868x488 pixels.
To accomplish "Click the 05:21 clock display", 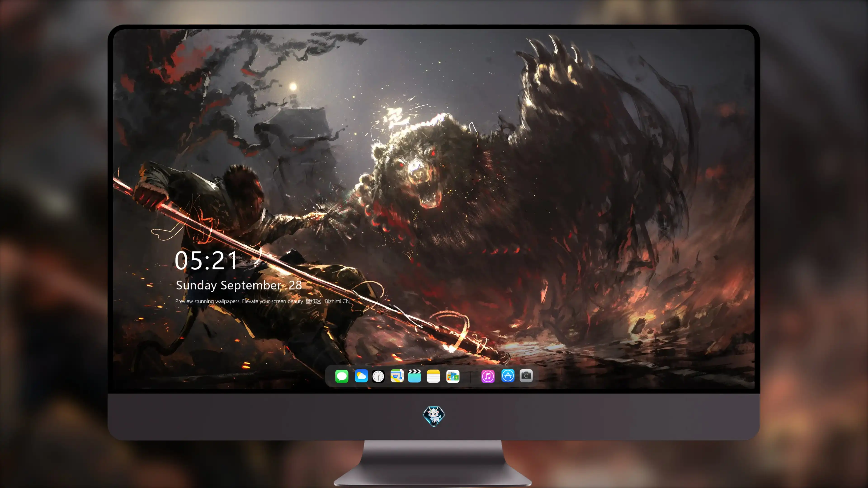I will [x=206, y=260].
